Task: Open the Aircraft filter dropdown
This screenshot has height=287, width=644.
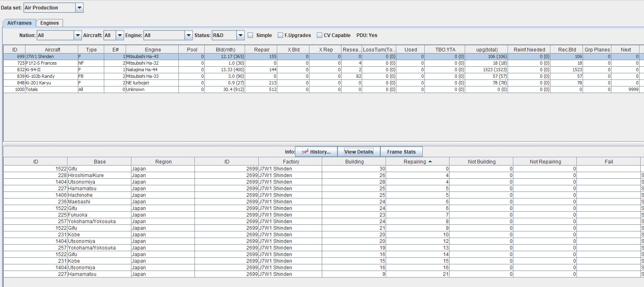Action: (x=120, y=35)
